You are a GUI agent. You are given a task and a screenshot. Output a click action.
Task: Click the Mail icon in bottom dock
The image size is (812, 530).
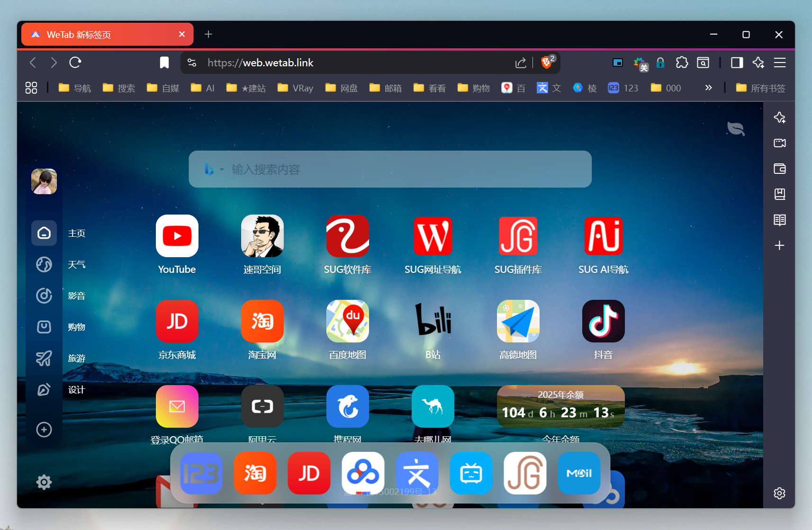click(x=578, y=473)
